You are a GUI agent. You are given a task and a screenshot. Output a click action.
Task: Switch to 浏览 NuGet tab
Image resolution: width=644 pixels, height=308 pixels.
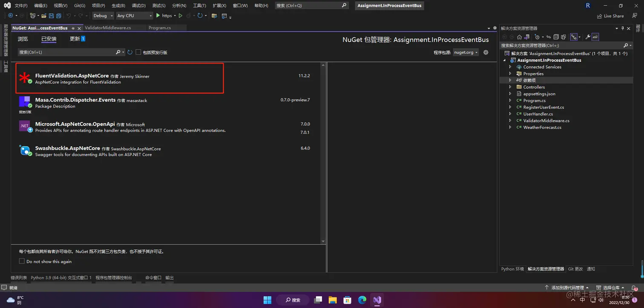click(x=23, y=39)
